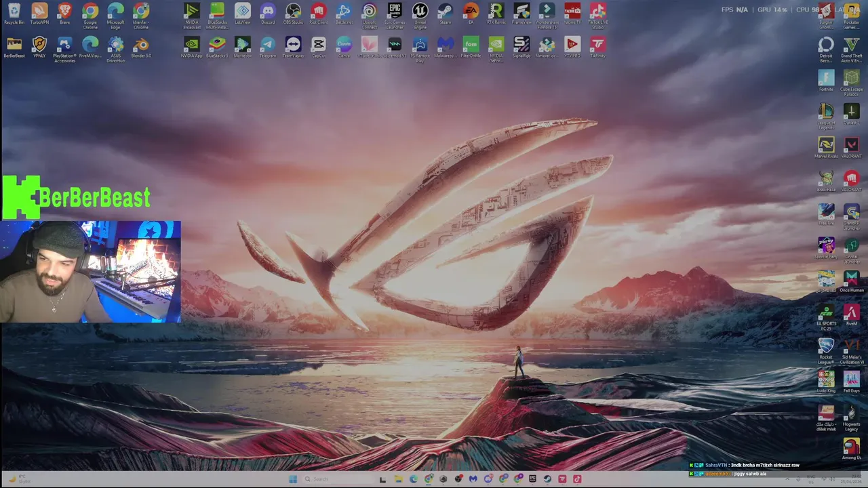Open the FiveM shortcut in right column
868x488 pixels.
click(851, 313)
